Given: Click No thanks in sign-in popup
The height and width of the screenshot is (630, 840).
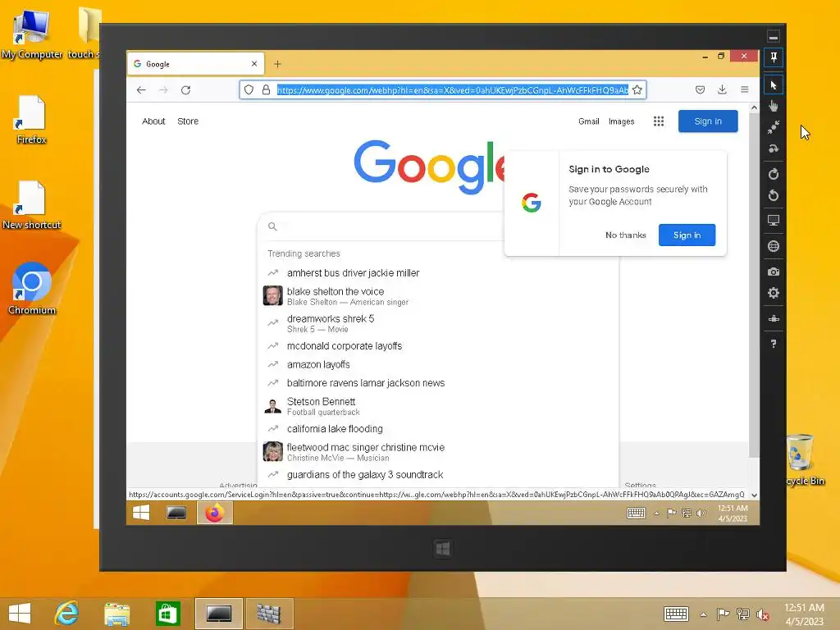Looking at the screenshot, I should 625,235.
